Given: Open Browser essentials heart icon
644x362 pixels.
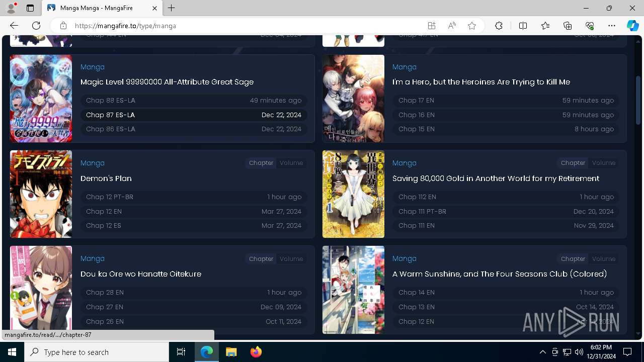Looking at the screenshot, I should pyautogui.click(x=590, y=26).
